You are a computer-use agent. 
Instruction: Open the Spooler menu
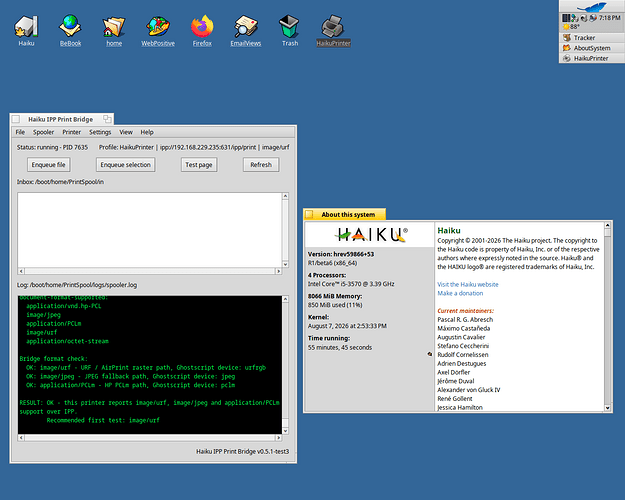coord(43,132)
